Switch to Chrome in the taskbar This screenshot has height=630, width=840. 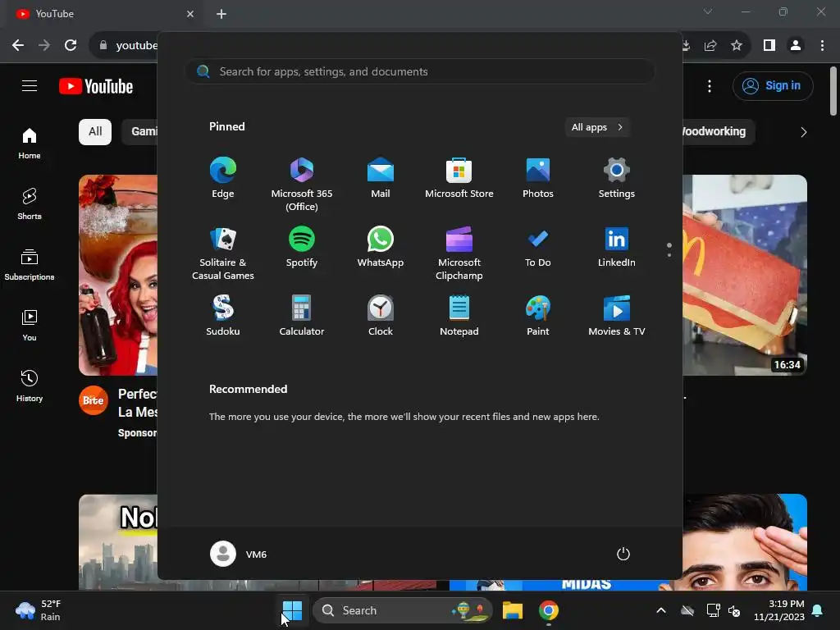[549, 610]
